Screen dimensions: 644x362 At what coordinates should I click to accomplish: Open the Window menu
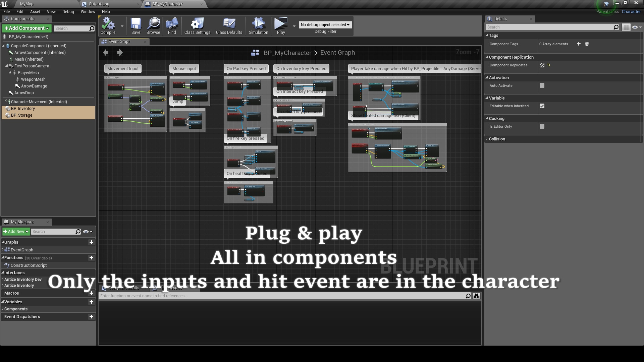click(x=88, y=11)
